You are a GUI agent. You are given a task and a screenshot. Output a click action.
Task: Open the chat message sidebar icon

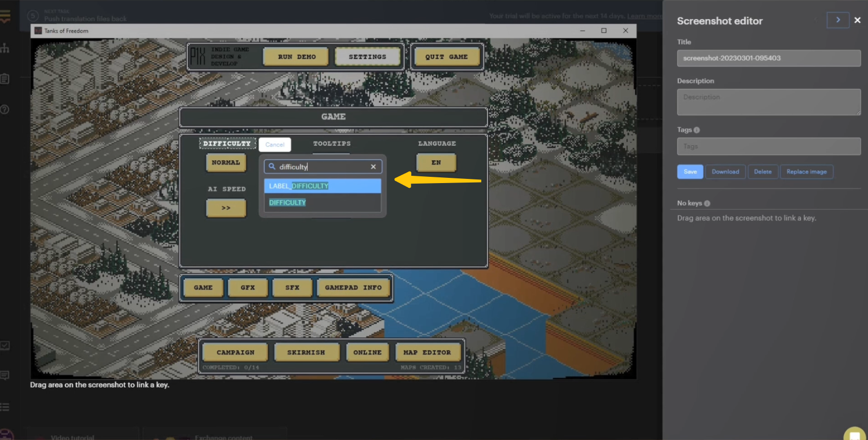(5, 375)
